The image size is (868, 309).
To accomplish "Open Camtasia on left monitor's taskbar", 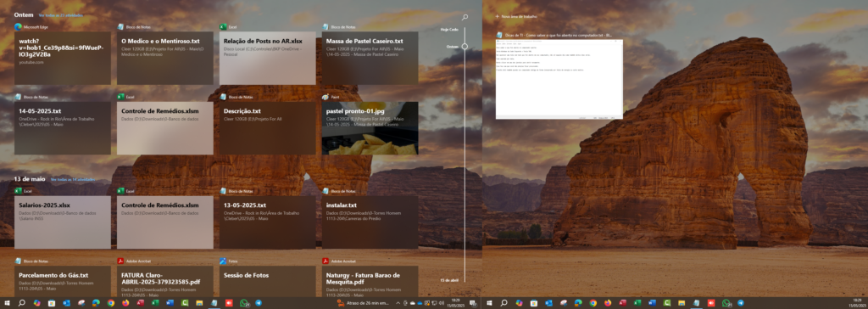I will tap(185, 303).
